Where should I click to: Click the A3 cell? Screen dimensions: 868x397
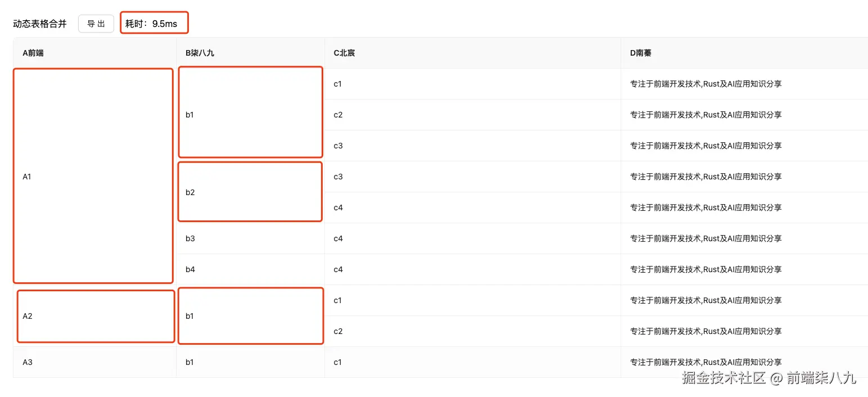[x=28, y=362]
